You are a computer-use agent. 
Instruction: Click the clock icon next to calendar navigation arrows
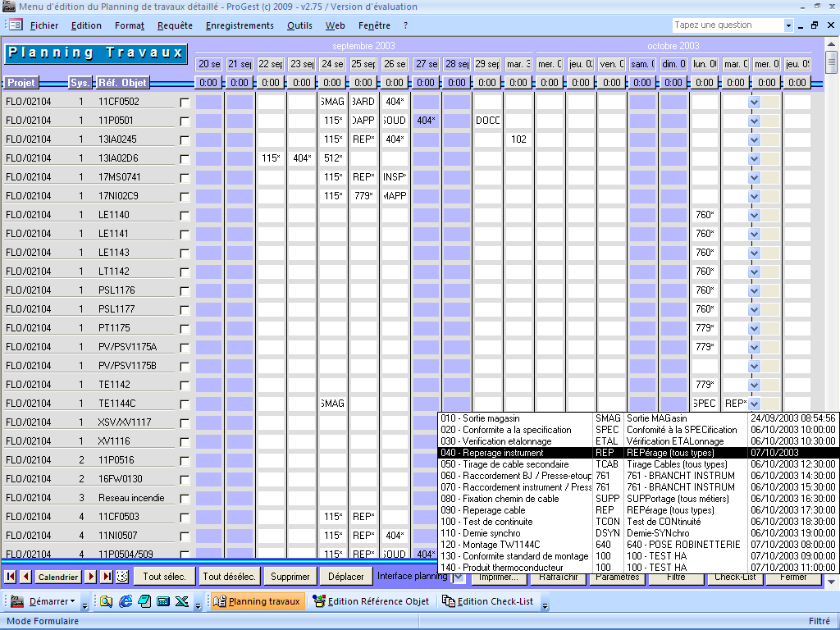pos(123,577)
